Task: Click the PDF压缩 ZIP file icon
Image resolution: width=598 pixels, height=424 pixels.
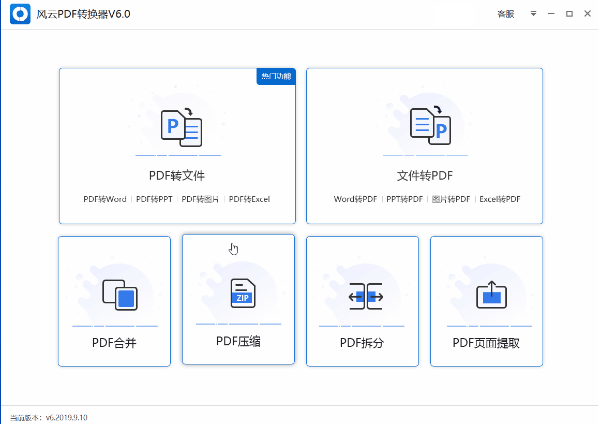Action: pyautogui.click(x=243, y=293)
